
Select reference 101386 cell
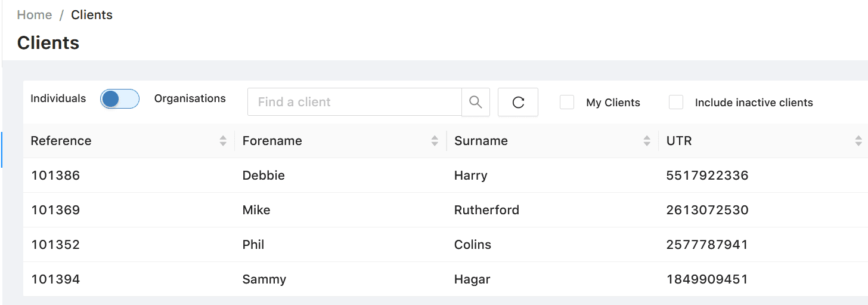coord(55,175)
